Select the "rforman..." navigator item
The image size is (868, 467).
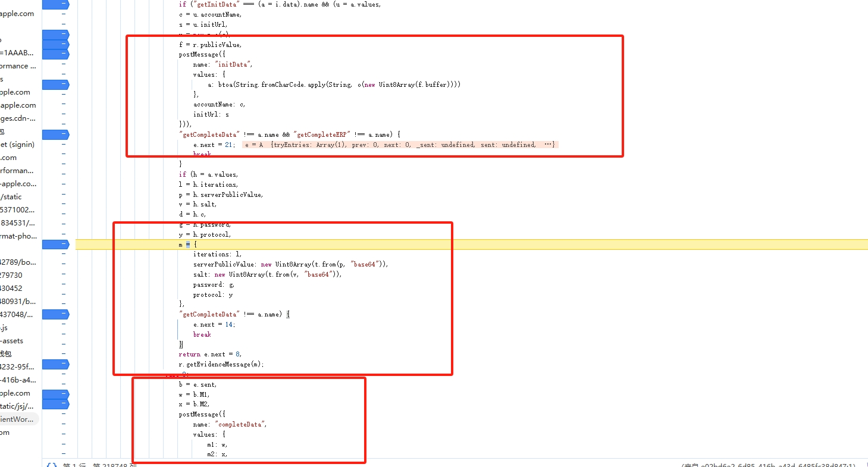click(x=17, y=171)
